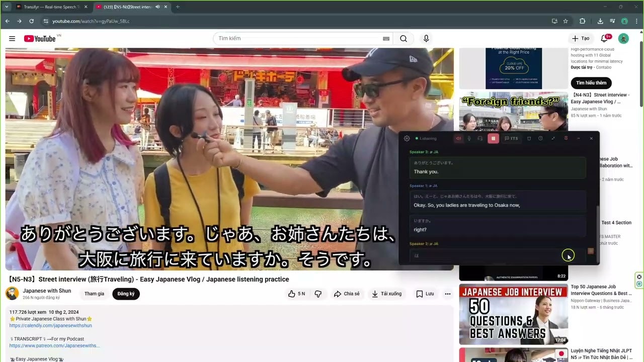Stop listening with the red stop button
644x362 pixels.
tap(493, 138)
